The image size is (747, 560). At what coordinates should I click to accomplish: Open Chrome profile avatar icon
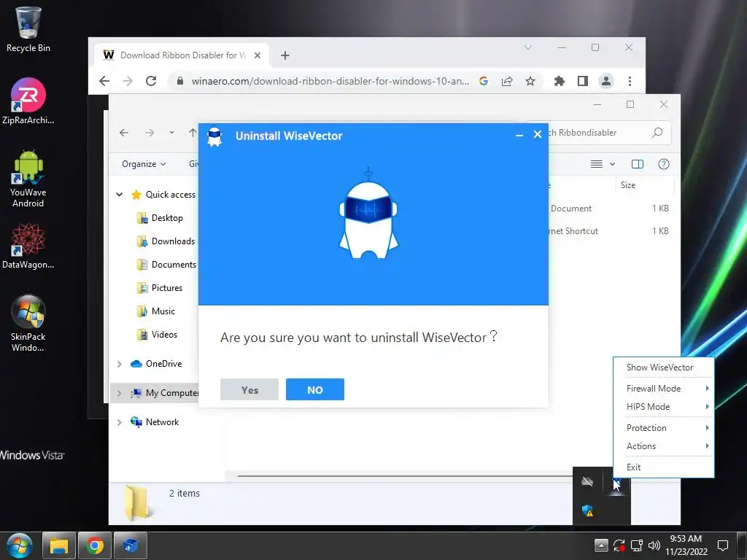pos(606,81)
